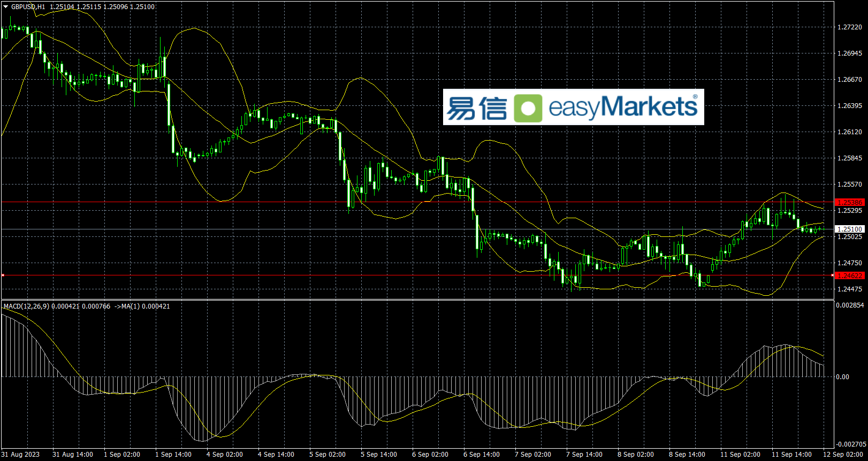
Task: Click the ->MA(1) 0.000421 indicator text
Action: tap(142, 306)
